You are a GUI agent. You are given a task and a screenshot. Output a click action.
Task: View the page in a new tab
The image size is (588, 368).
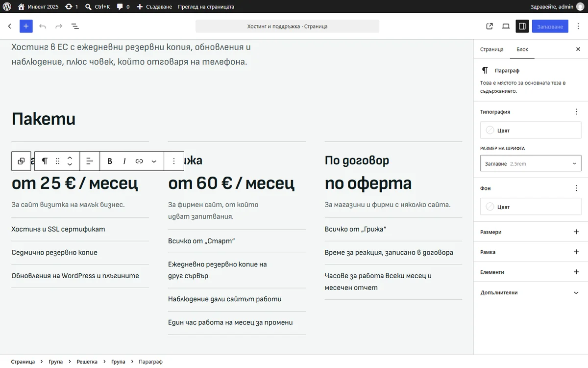pyautogui.click(x=490, y=26)
